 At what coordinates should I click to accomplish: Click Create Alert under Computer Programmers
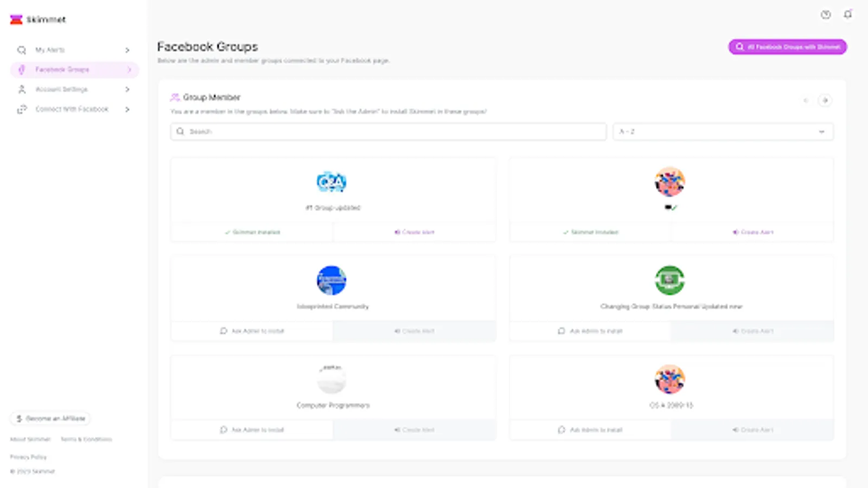[414, 430]
